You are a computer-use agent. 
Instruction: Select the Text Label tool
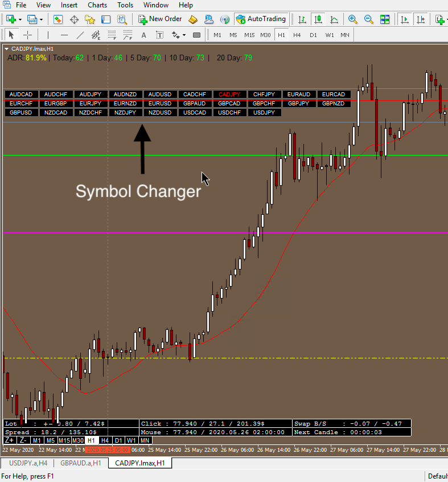pos(159,35)
